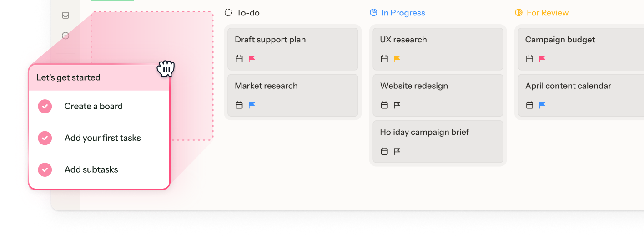Click yellow flag on UX research card
Image resolution: width=644 pixels, height=236 pixels.
[x=397, y=59]
